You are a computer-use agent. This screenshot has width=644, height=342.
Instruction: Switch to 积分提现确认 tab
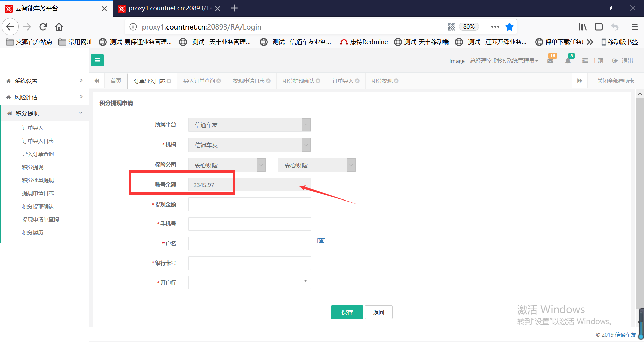(x=298, y=81)
